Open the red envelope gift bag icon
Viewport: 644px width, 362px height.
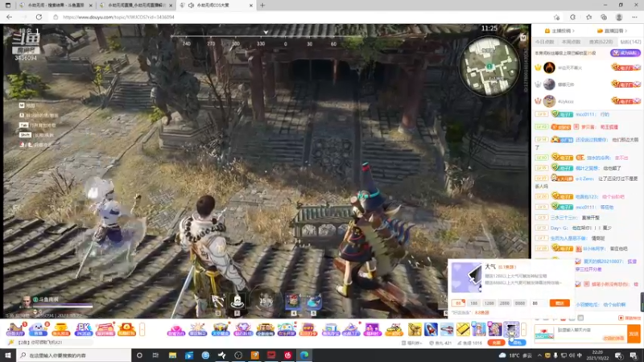(x=126, y=329)
